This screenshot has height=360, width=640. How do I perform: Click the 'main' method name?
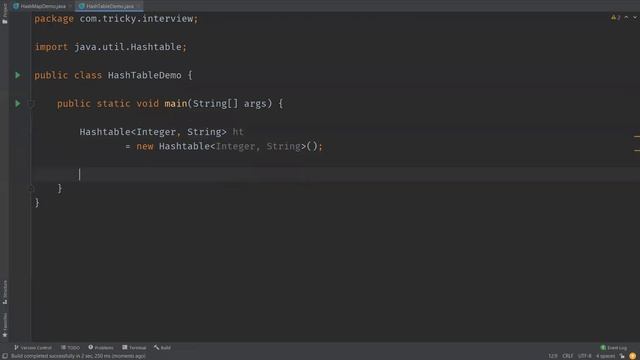coord(176,104)
